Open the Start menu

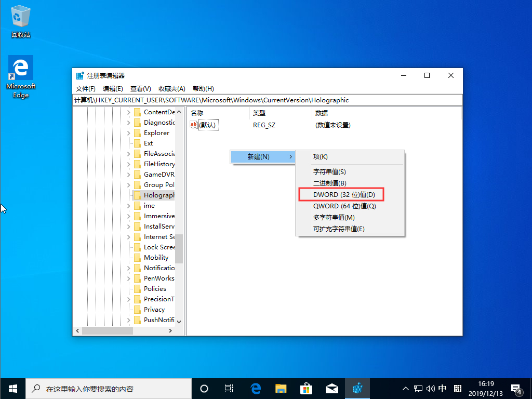point(12,388)
